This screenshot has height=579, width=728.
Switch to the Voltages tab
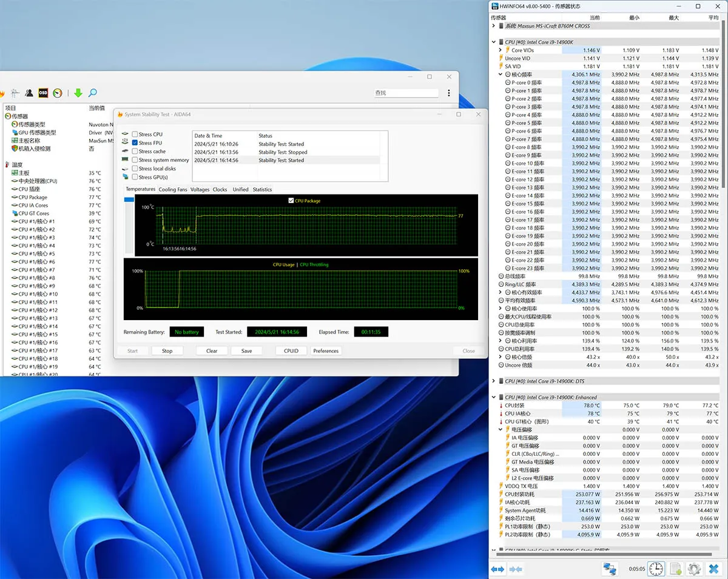coord(200,189)
